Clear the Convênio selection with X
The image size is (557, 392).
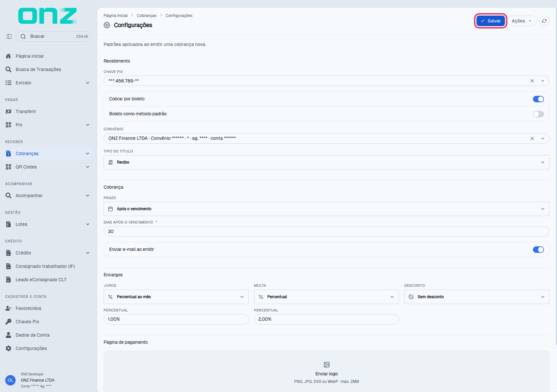click(x=532, y=138)
